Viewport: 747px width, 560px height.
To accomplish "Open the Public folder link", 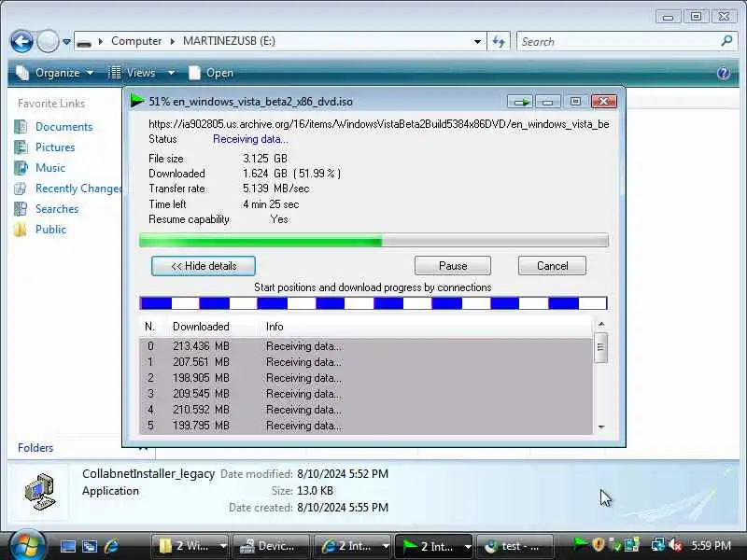I will [x=50, y=229].
